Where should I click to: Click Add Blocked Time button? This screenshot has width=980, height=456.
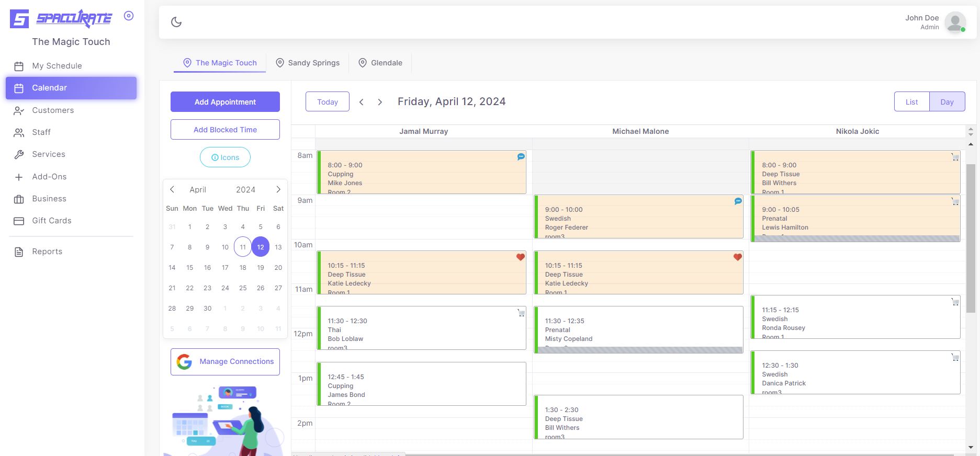[x=225, y=130]
